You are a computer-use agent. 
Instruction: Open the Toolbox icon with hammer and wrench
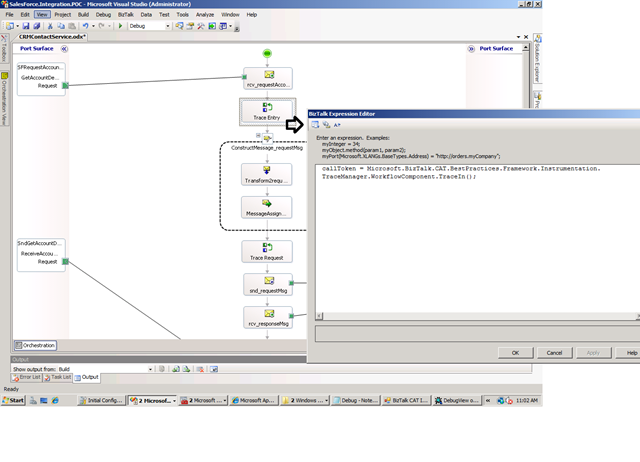201,26
